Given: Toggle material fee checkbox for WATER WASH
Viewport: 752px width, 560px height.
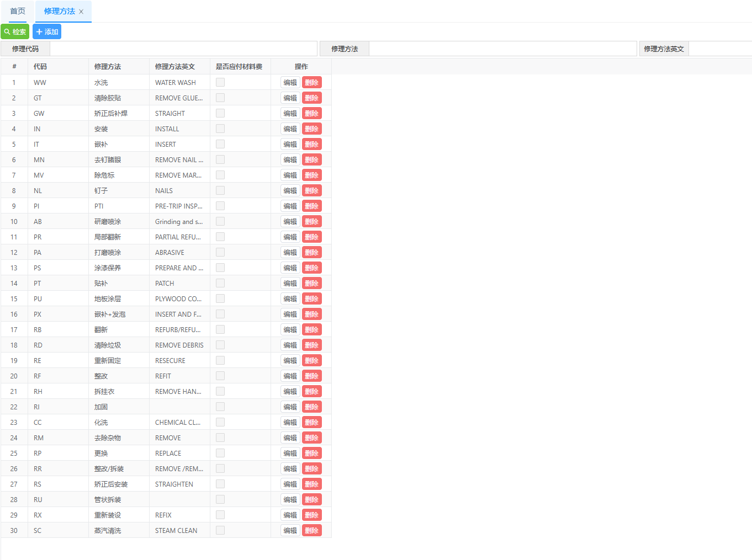Looking at the screenshot, I should point(220,82).
